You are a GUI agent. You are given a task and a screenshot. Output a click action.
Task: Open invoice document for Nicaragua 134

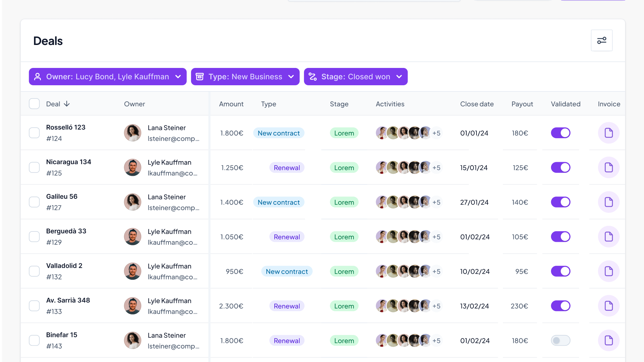[x=608, y=168]
